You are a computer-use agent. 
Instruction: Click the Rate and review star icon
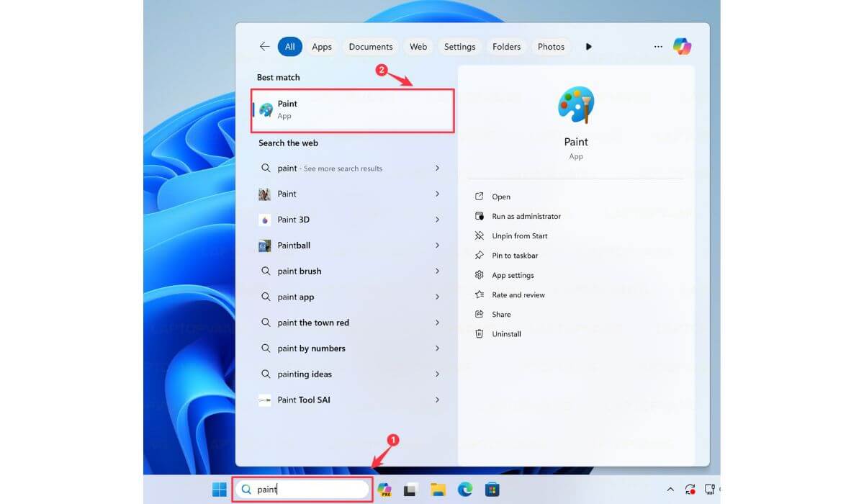[x=480, y=295]
